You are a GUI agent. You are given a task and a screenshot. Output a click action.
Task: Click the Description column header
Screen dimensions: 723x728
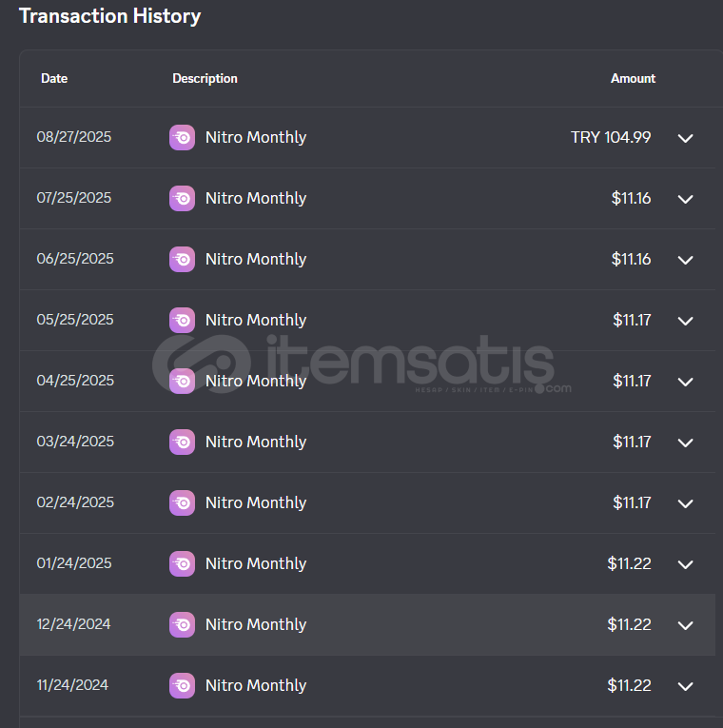coord(205,78)
